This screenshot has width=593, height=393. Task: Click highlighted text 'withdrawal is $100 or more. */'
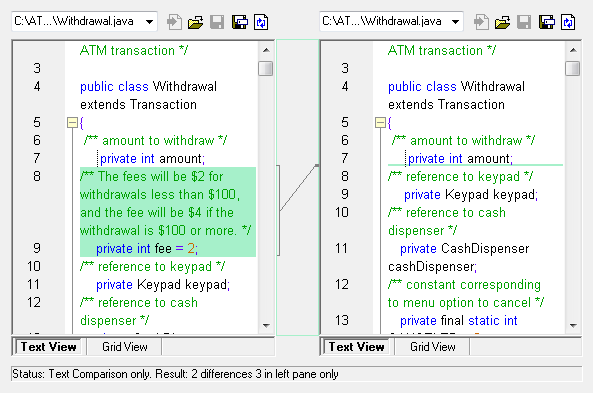[x=166, y=230]
